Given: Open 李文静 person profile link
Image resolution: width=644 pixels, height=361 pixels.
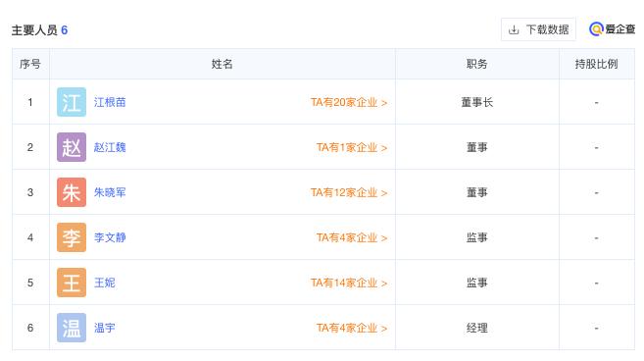Looking at the screenshot, I should pyautogui.click(x=110, y=237).
